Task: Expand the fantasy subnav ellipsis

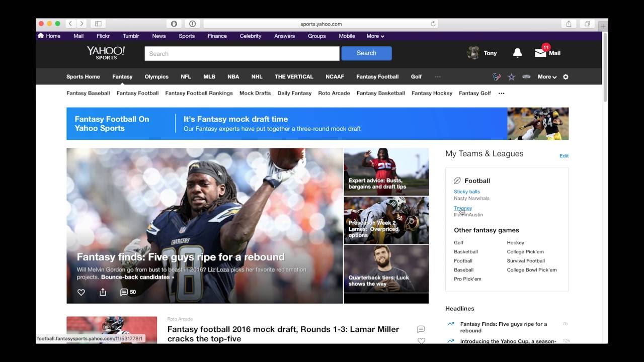Action: (x=501, y=93)
